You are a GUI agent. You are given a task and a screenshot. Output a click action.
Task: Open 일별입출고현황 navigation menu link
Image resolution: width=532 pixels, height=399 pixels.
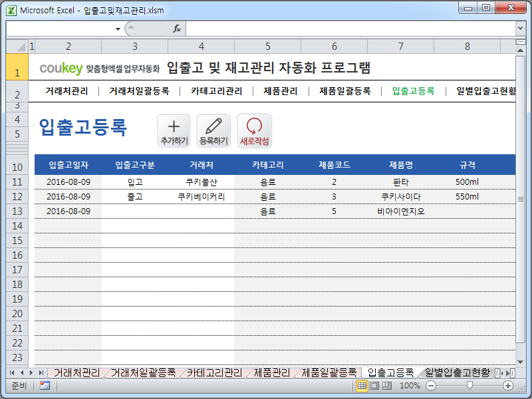[486, 91]
